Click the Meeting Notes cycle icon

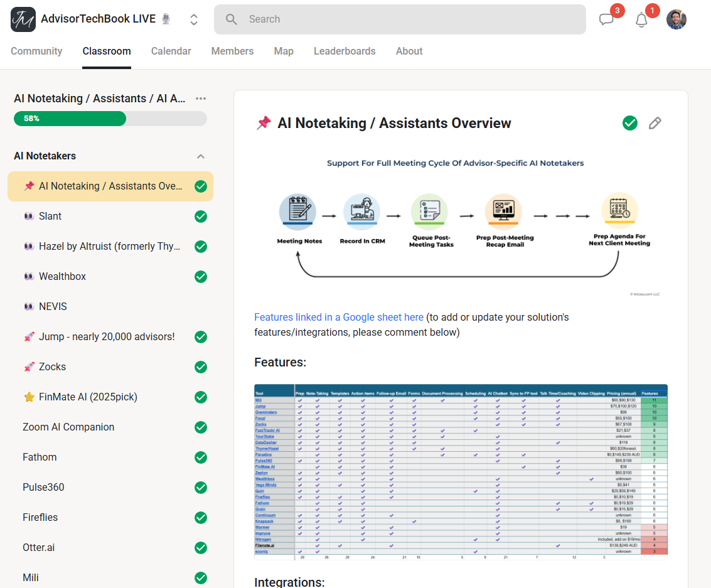tap(297, 211)
